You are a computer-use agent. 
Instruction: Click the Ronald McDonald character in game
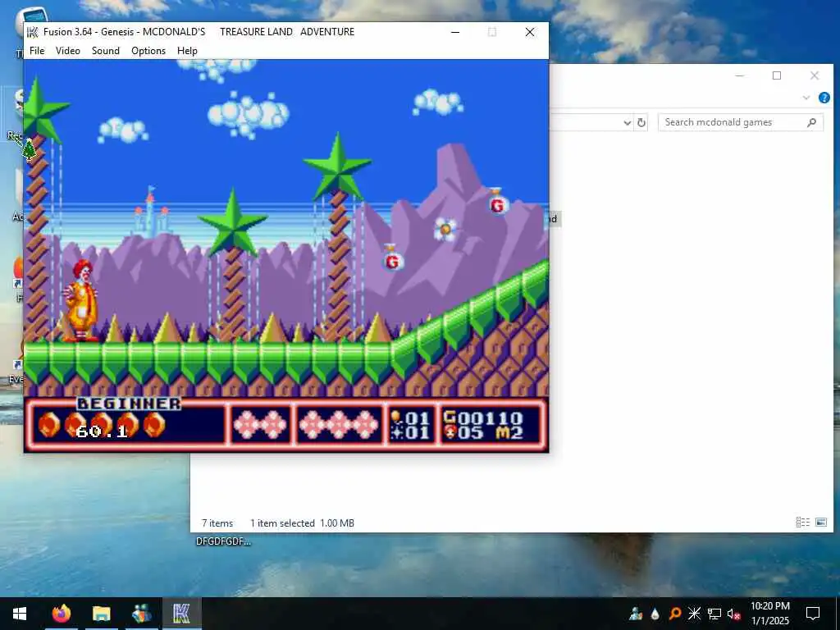81,300
